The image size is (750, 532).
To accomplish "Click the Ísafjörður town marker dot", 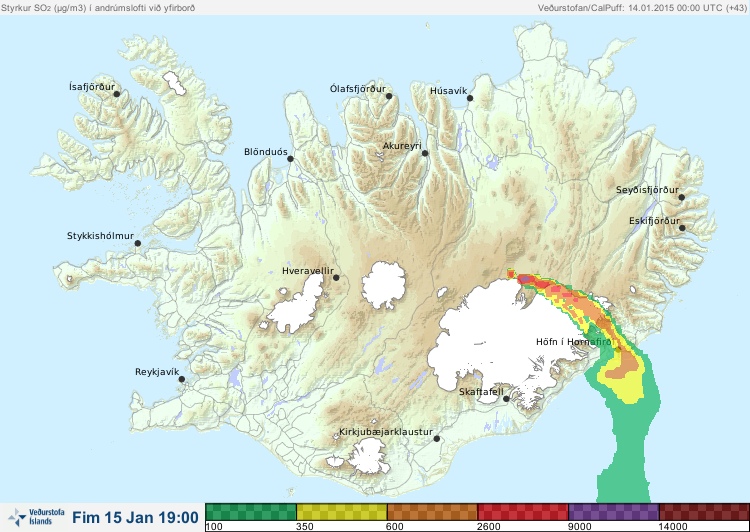I will [117, 94].
